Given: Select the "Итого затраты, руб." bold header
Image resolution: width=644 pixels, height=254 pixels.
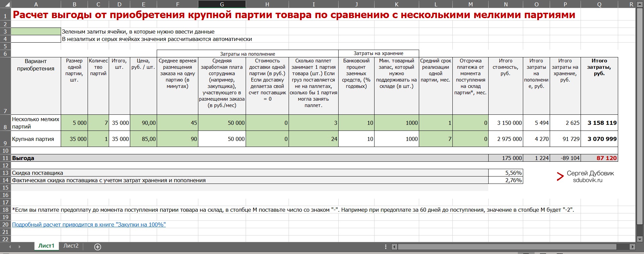Looking at the screenshot, I should pos(599,86).
